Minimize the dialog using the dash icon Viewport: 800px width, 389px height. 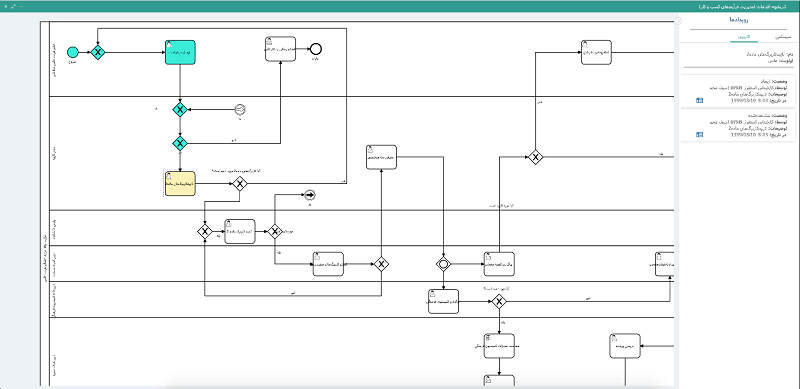pyautogui.click(x=21, y=6)
